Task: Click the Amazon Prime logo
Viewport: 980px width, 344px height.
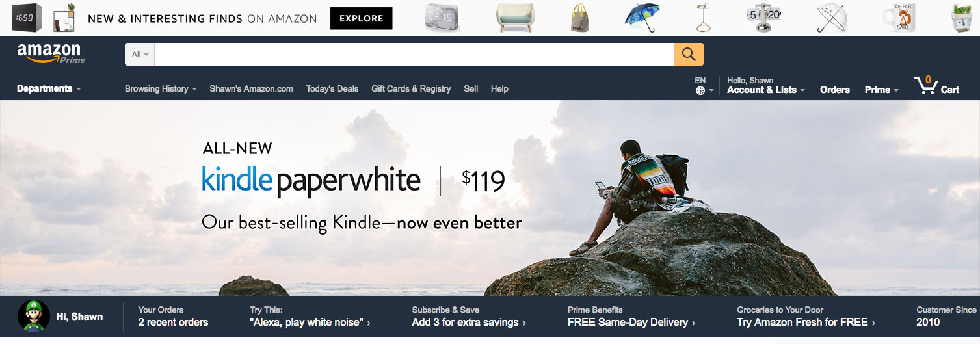Action: [51, 53]
